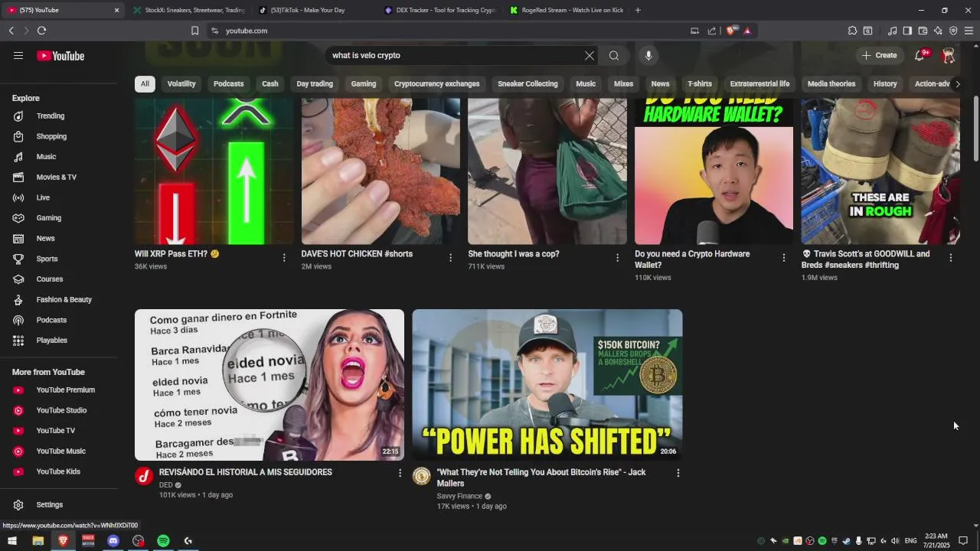Reload page with browser refresh button
Viewport: 980px width, 551px height.
click(x=41, y=31)
